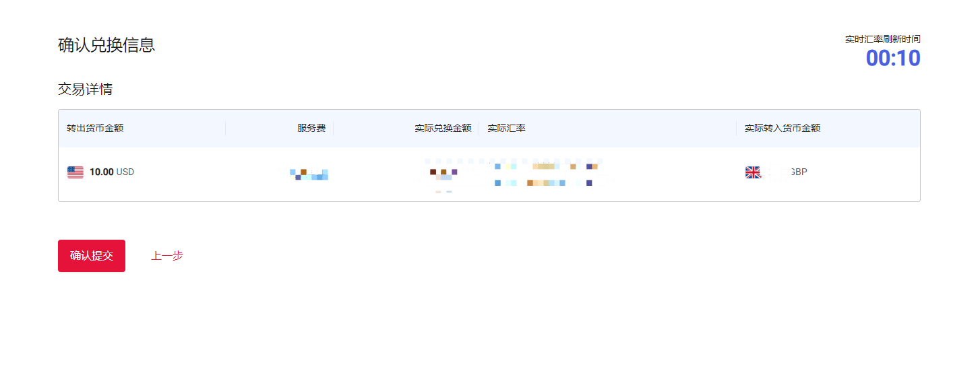Click the US flag icon

(x=75, y=172)
